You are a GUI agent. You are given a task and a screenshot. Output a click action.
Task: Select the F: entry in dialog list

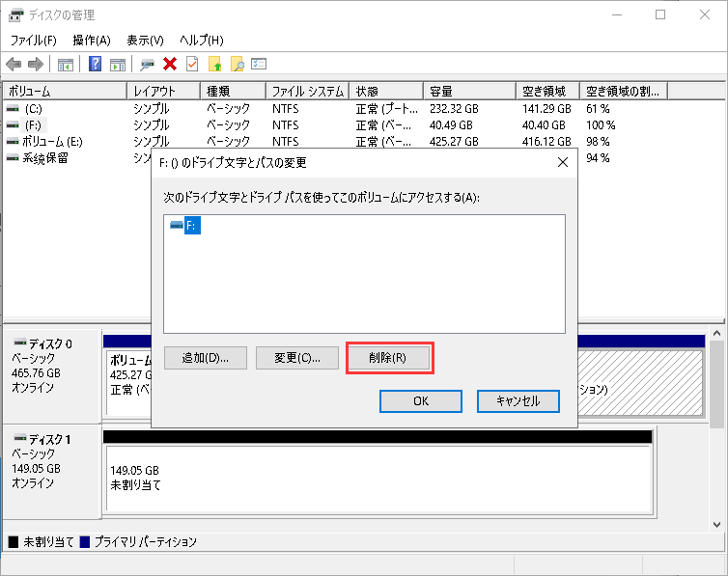click(x=192, y=226)
